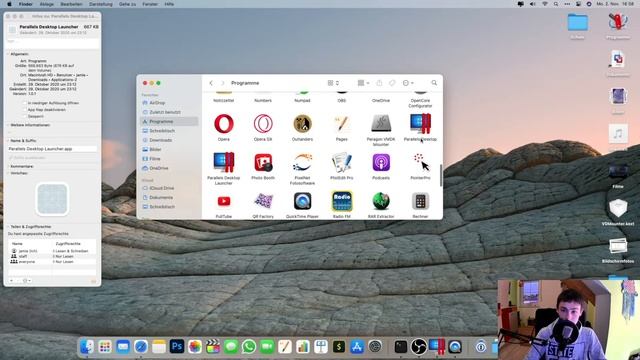The image size is (640, 360).
Task: Select the Rechner calculator app icon
Action: pos(420,201)
